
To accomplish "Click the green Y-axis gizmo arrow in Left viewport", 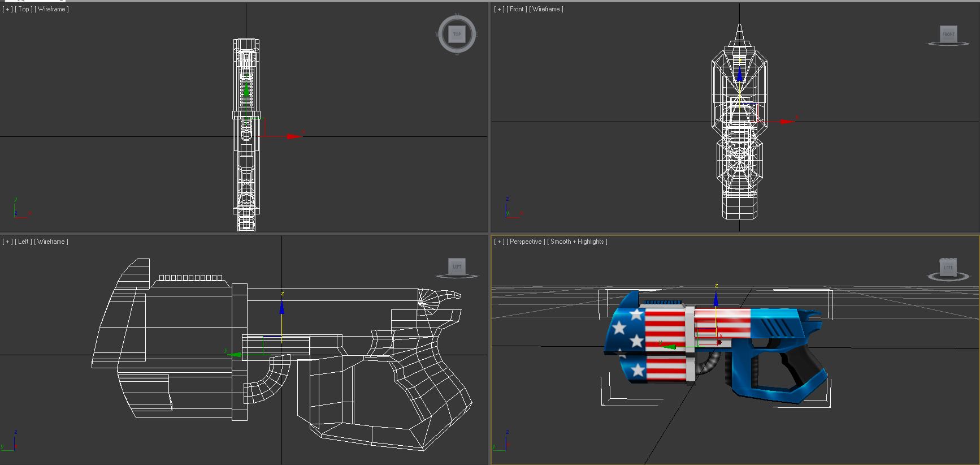I will point(234,355).
